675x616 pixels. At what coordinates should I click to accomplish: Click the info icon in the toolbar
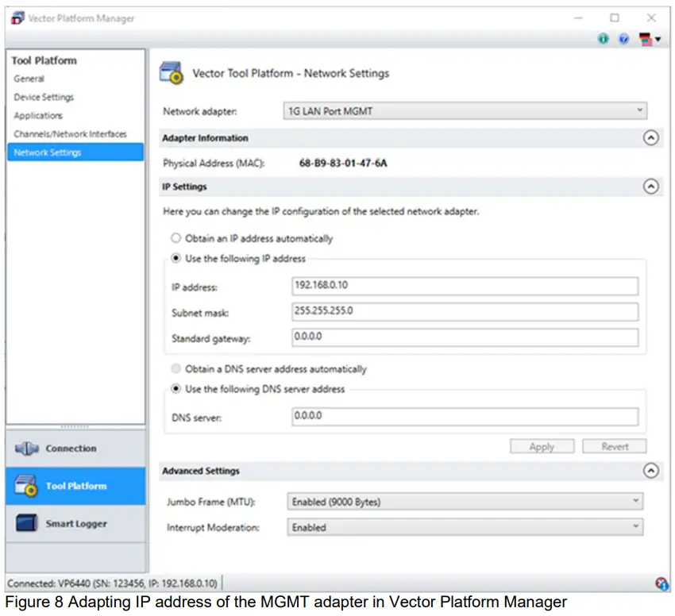[603, 38]
